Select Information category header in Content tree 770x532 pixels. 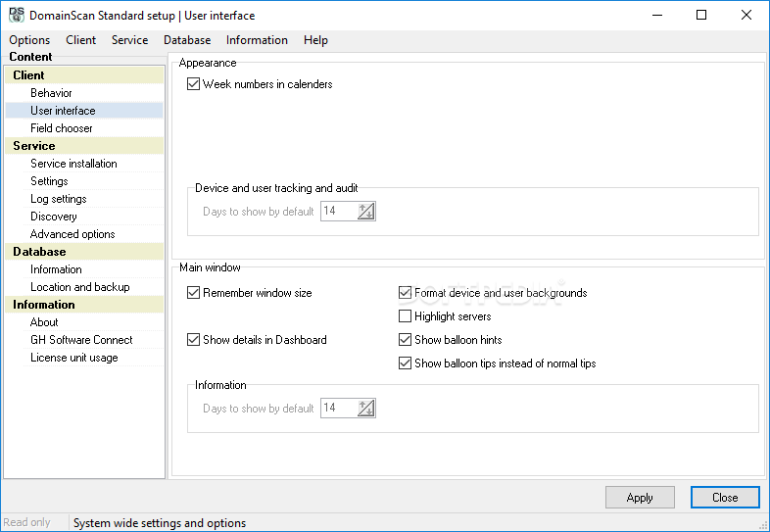tap(84, 305)
